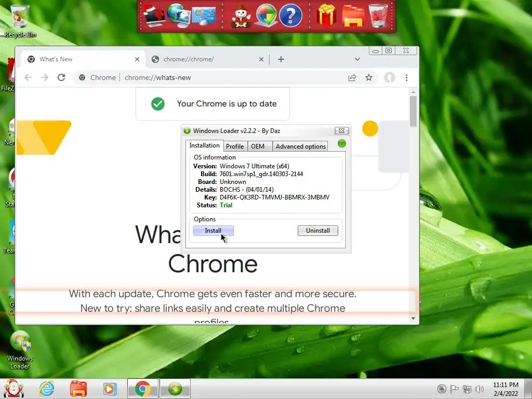Reload the Chrome page
Image resolution: width=532 pixels, height=399 pixels.
pos(61,78)
